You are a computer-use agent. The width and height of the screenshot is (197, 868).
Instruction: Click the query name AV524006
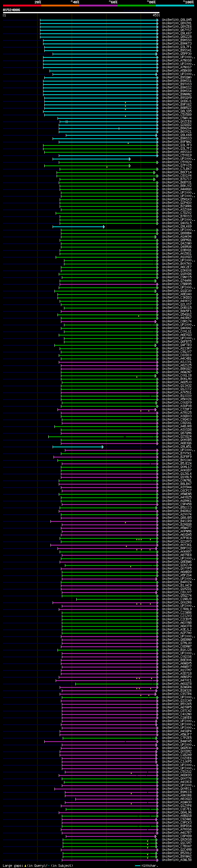11,10
